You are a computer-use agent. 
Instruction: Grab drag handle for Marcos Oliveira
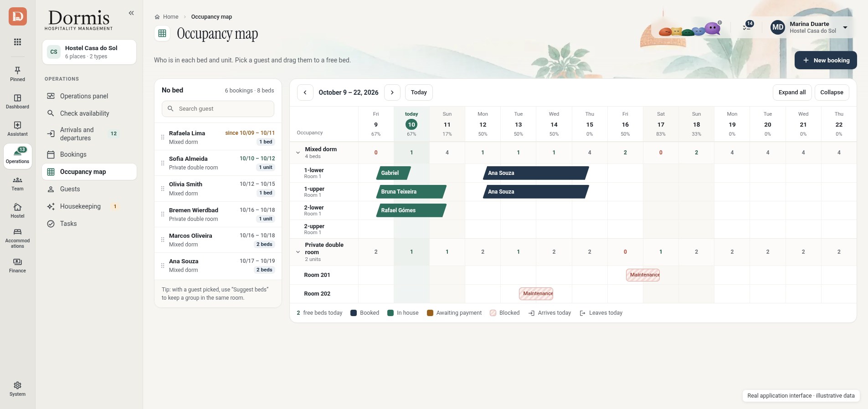pos(163,240)
